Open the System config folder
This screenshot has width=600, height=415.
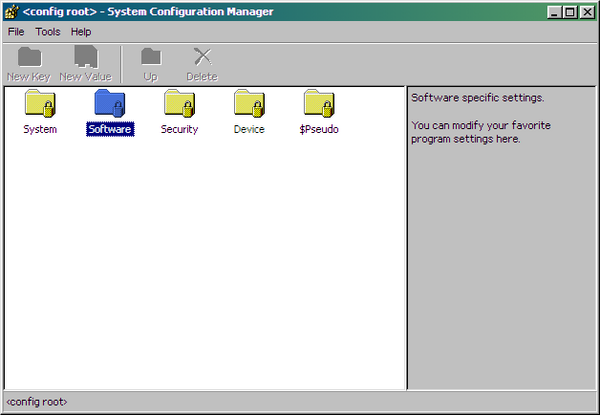[40, 105]
